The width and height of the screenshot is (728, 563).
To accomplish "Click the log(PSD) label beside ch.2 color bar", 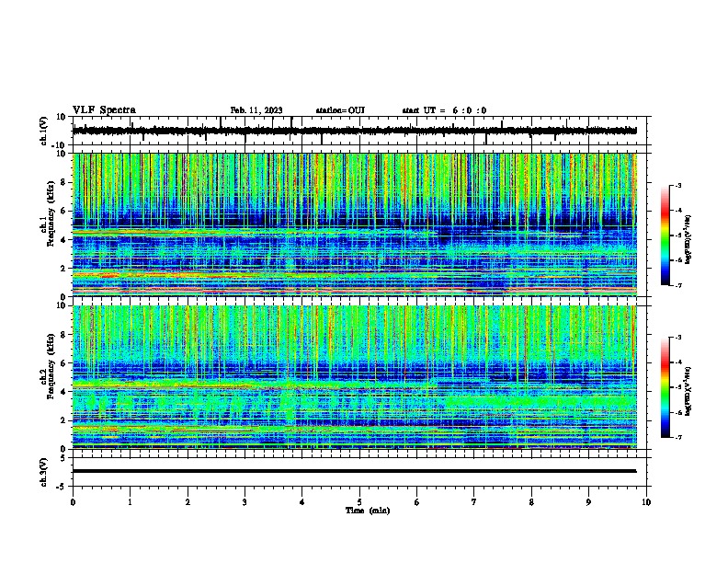I will point(688,391).
